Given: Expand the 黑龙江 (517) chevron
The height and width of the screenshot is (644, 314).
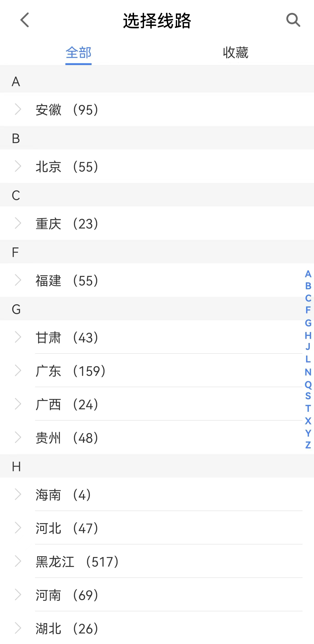Looking at the screenshot, I should (18, 561).
